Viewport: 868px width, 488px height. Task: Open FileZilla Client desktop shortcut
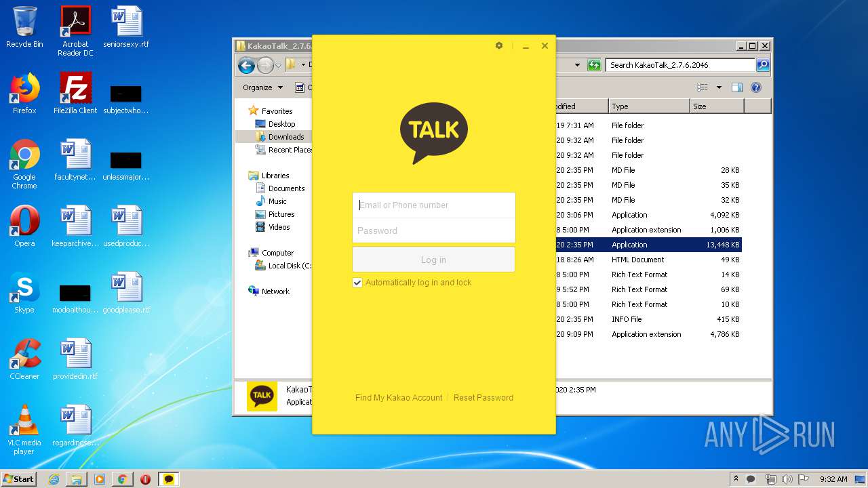75,94
